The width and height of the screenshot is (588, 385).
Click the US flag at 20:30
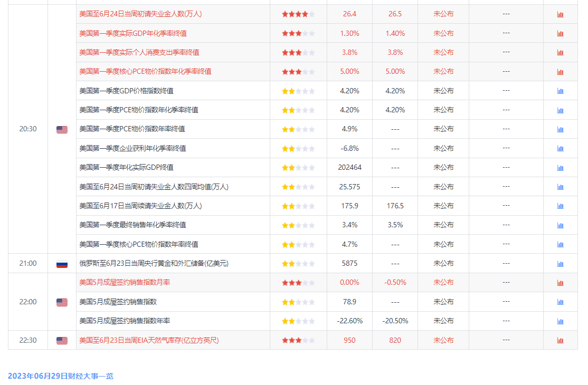point(62,130)
